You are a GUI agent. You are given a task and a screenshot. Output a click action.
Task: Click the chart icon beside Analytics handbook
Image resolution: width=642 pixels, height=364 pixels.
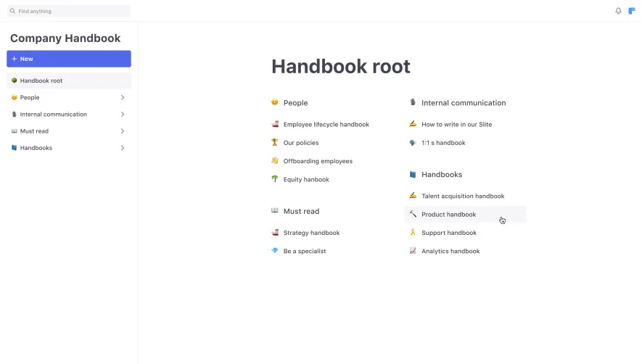pos(413,251)
